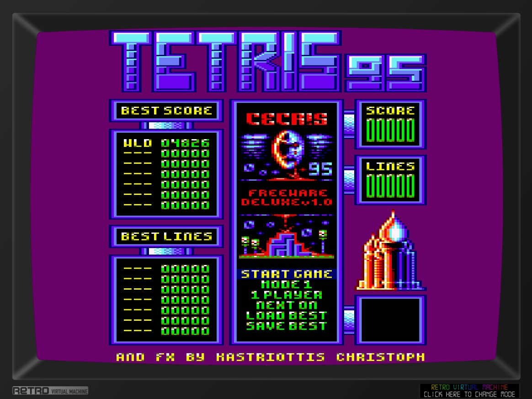Click the FREEWARE text line

point(288,193)
